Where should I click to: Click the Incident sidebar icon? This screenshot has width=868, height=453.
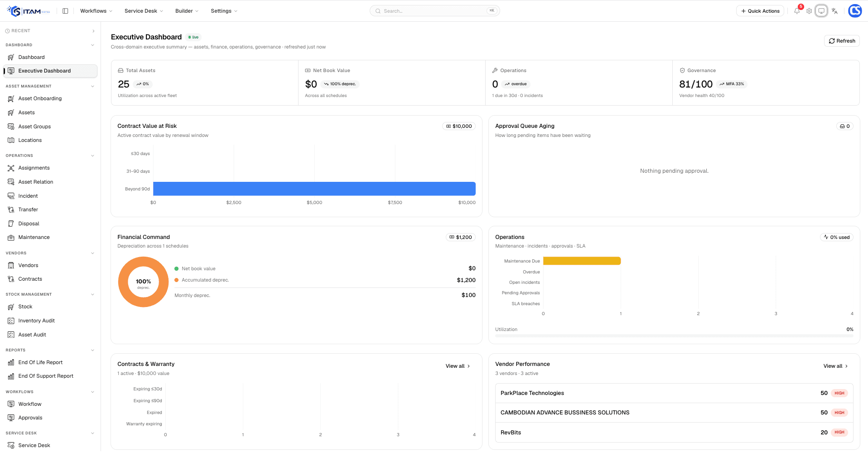[x=11, y=196]
